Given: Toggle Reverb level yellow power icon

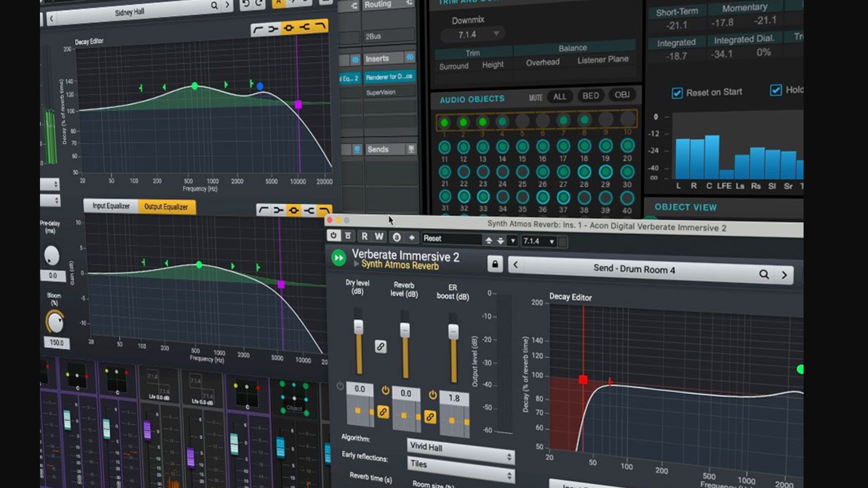Looking at the screenshot, I should (x=385, y=390).
